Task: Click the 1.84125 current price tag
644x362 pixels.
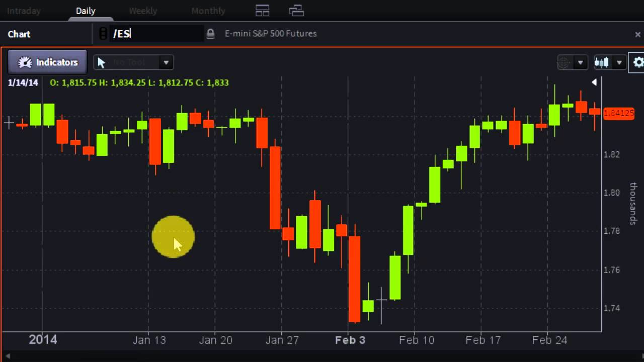Action: [x=618, y=113]
